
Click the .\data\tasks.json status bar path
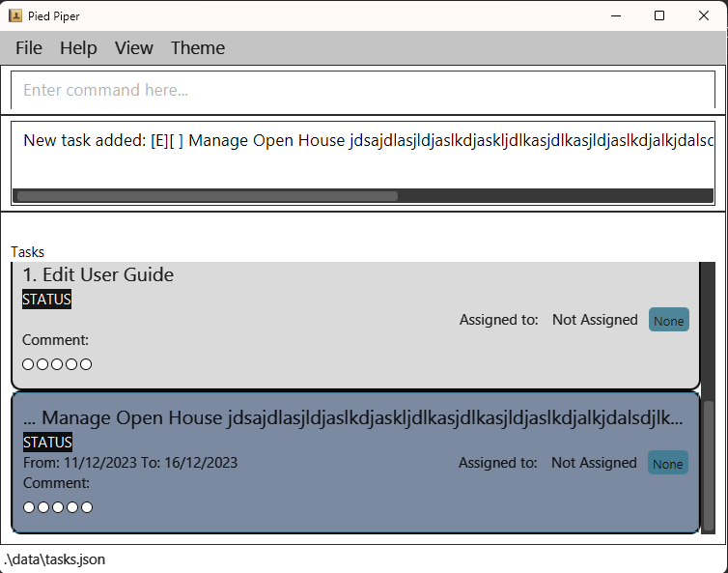coord(54,559)
